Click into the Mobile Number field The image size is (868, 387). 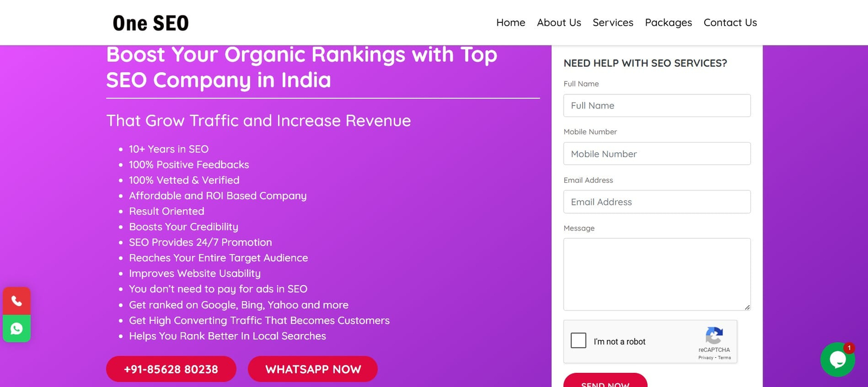pyautogui.click(x=656, y=154)
